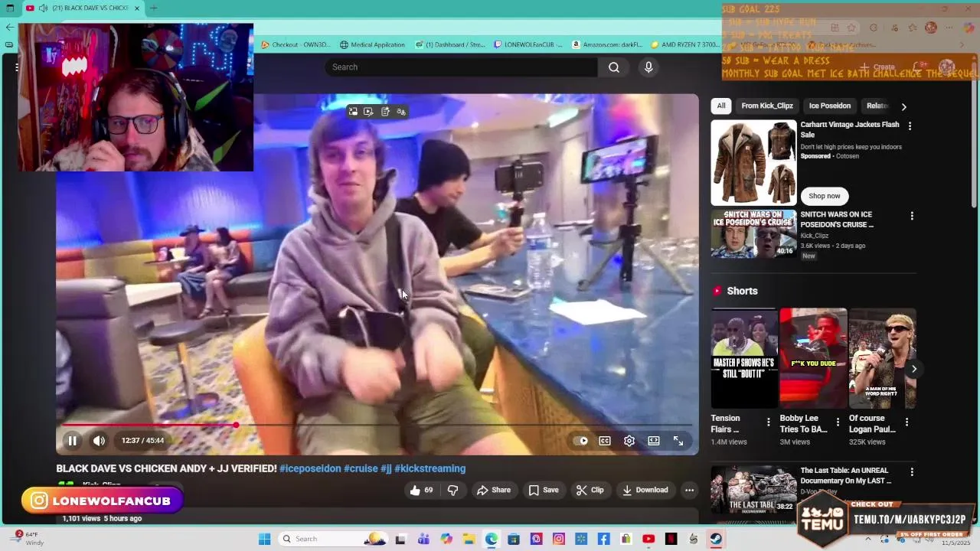Open the Medical Application bookmark
Viewport: 980px width, 551px height.
coord(372,44)
